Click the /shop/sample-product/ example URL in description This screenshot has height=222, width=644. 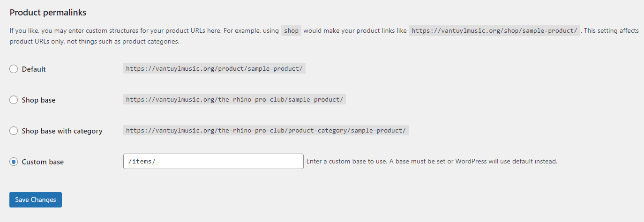[494, 31]
